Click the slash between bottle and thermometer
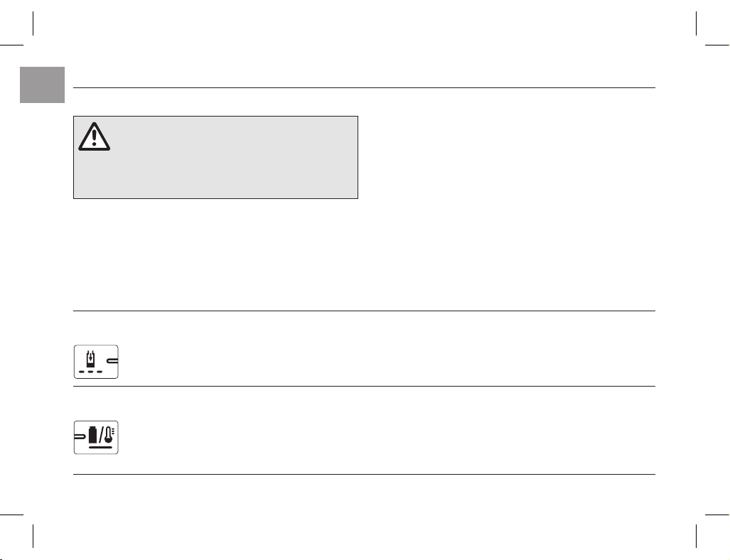The image size is (730, 560). click(101, 435)
